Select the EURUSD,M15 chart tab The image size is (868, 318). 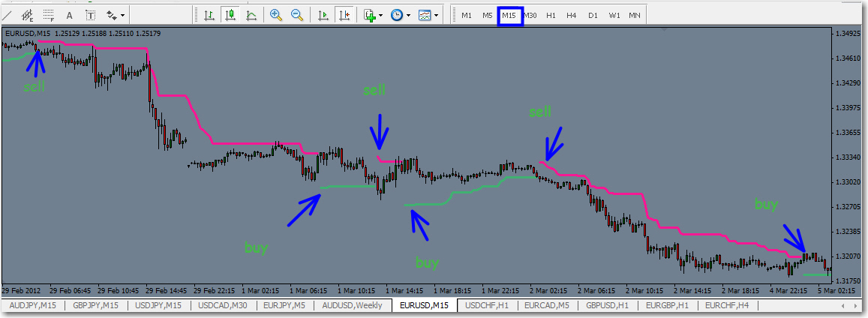coord(425,304)
